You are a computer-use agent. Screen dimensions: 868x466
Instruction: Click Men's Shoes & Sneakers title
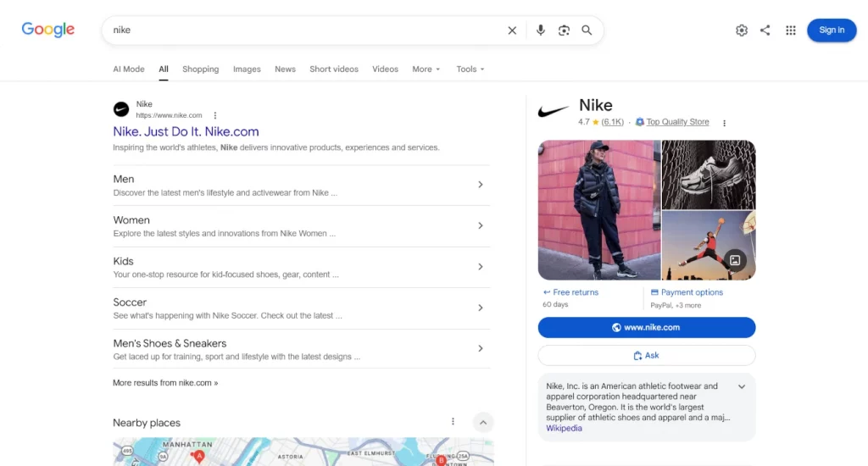pyautogui.click(x=170, y=344)
